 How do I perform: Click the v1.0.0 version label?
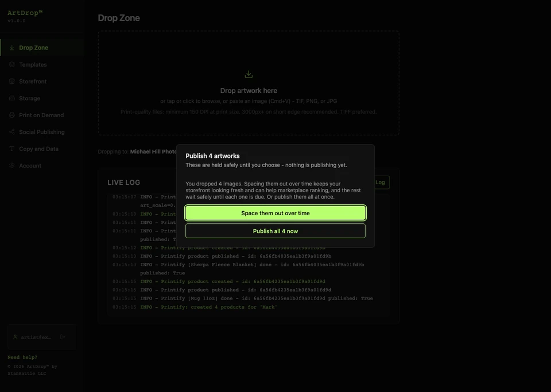click(17, 21)
